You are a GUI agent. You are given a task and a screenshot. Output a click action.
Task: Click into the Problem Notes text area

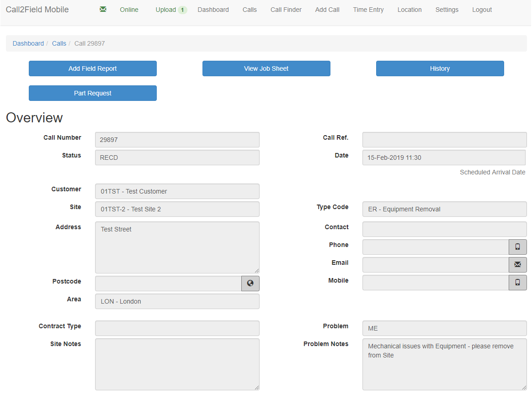pyautogui.click(x=444, y=364)
